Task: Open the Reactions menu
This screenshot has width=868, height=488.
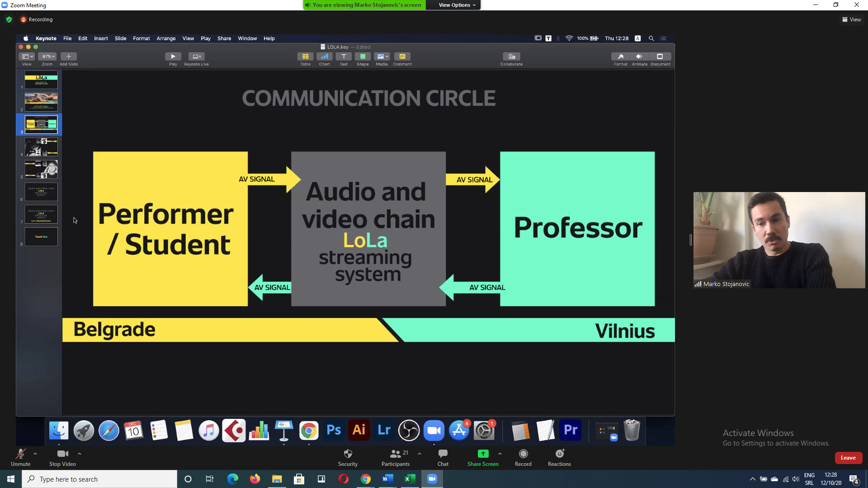Action: coord(559,457)
